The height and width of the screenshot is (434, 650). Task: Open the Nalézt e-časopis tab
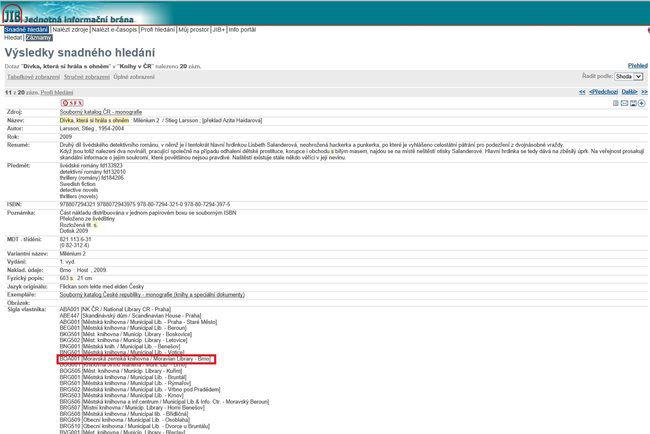click(114, 30)
